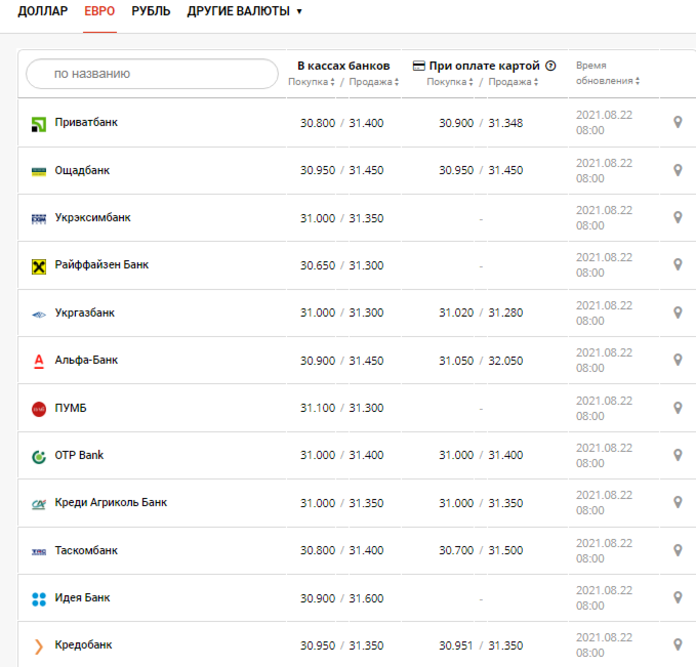Image resolution: width=696 pixels, height=667 pixels.
Task: Open map pin for OTP Bank row
Action: tap(677, 455)
